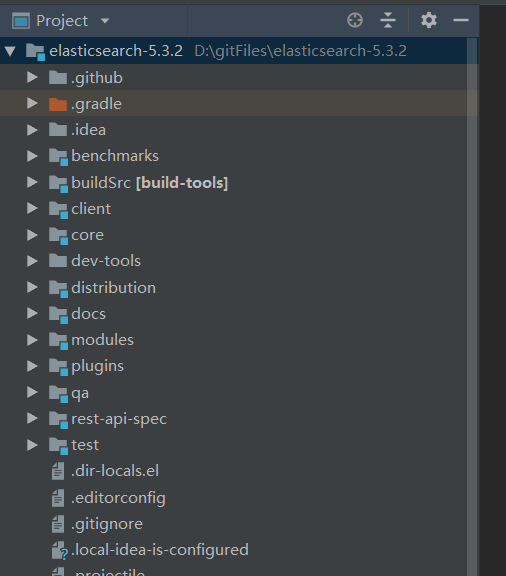Open the Project view dropdown

(x=105, y=21)
